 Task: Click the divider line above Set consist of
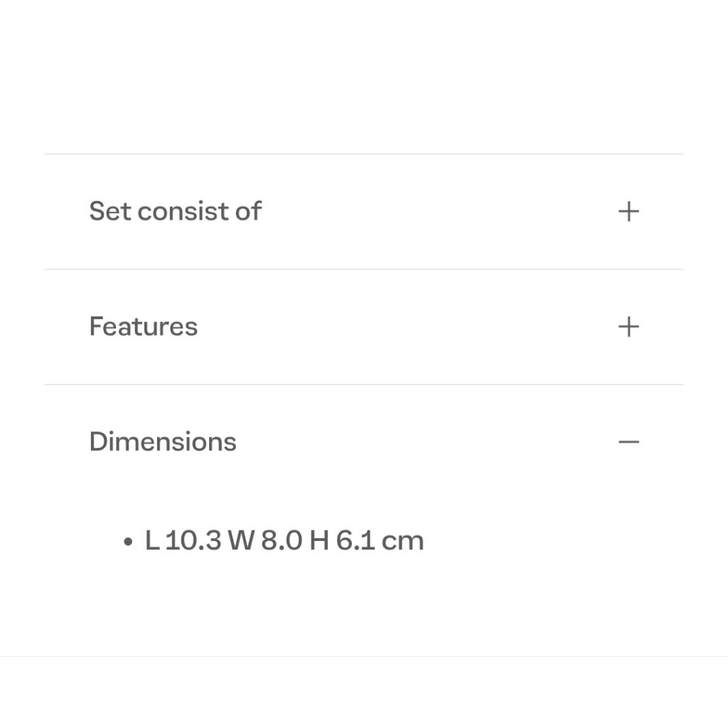364,154
